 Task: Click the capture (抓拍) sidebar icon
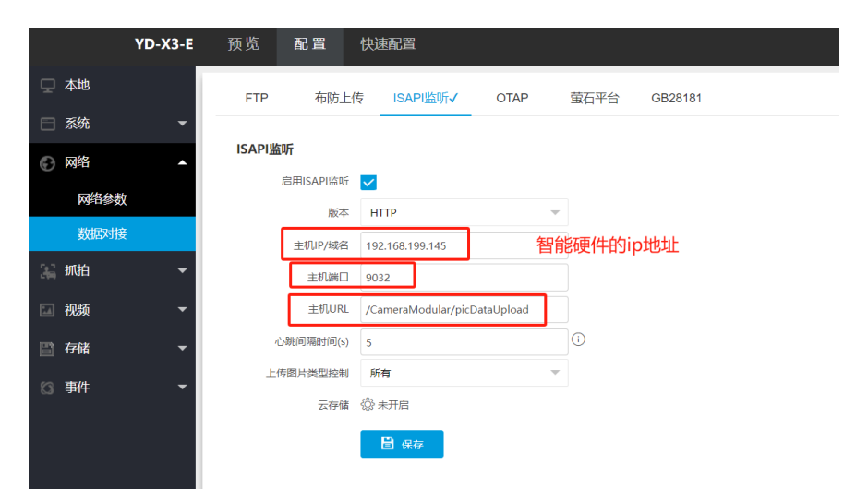pos(48,271)
